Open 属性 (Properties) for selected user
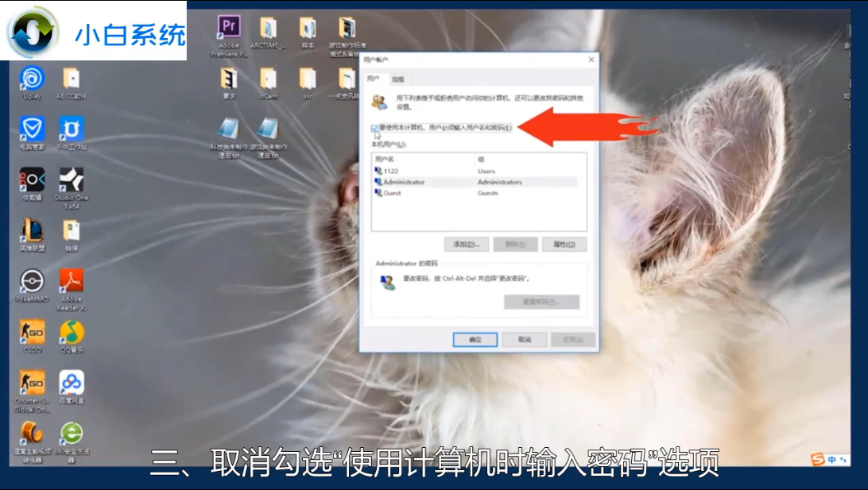868x490 pixels. 564,244
